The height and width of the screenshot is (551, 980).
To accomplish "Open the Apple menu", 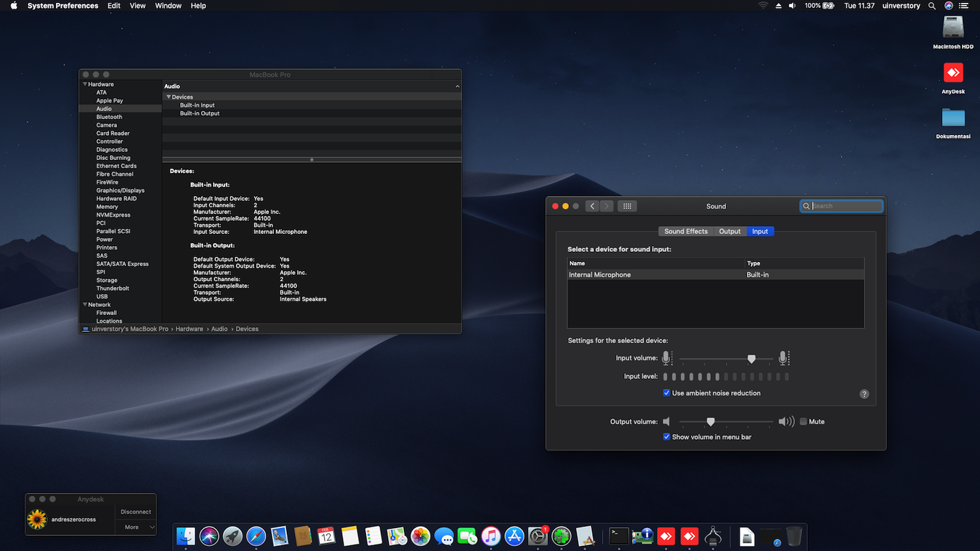I will pos(14,6).
